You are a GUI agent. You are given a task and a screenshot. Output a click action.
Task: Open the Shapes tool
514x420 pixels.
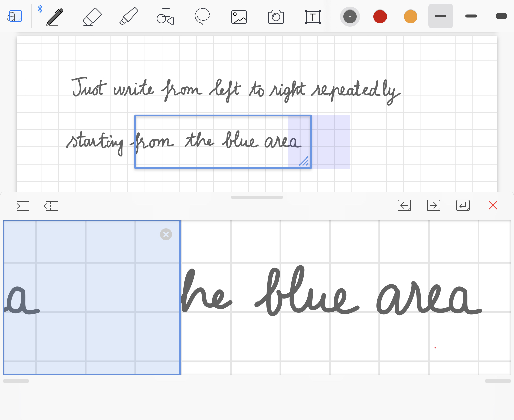click(x=165, y=17)
